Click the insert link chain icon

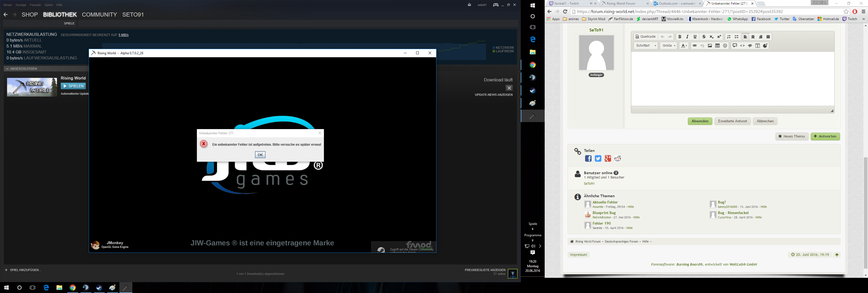694,46
